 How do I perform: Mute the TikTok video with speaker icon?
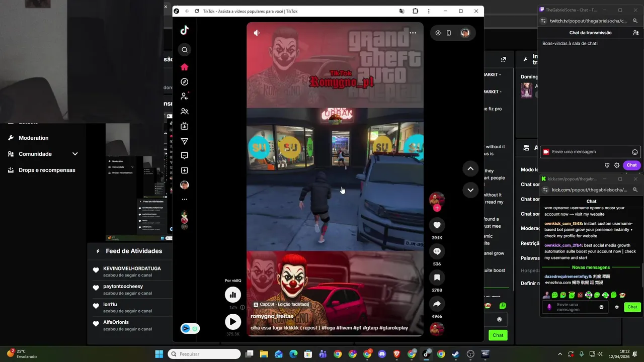pos(257,33)
